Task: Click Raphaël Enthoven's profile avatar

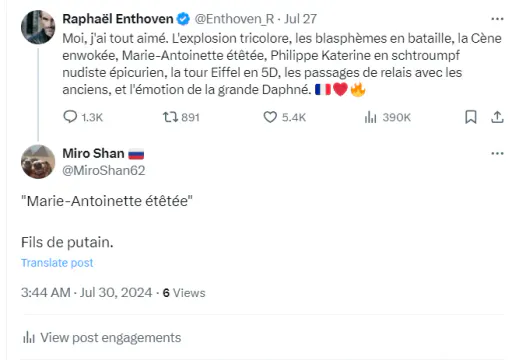Action: click(x=38, y=27)
